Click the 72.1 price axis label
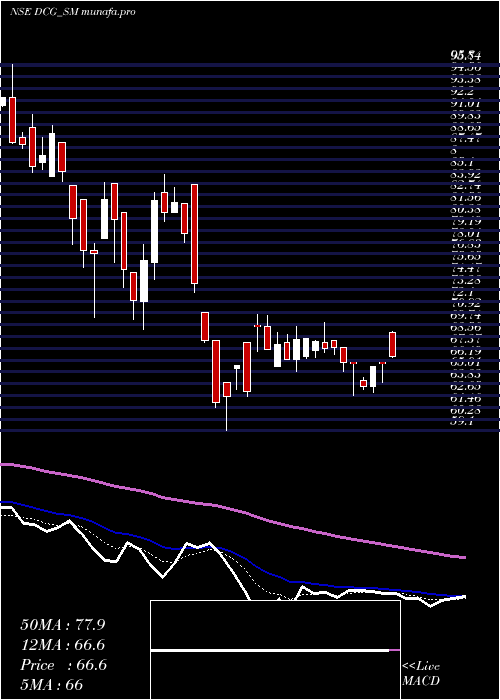Image resolution: width=500 pixels, height=700 pixels. pyautogui.click(x=462, y=292)
